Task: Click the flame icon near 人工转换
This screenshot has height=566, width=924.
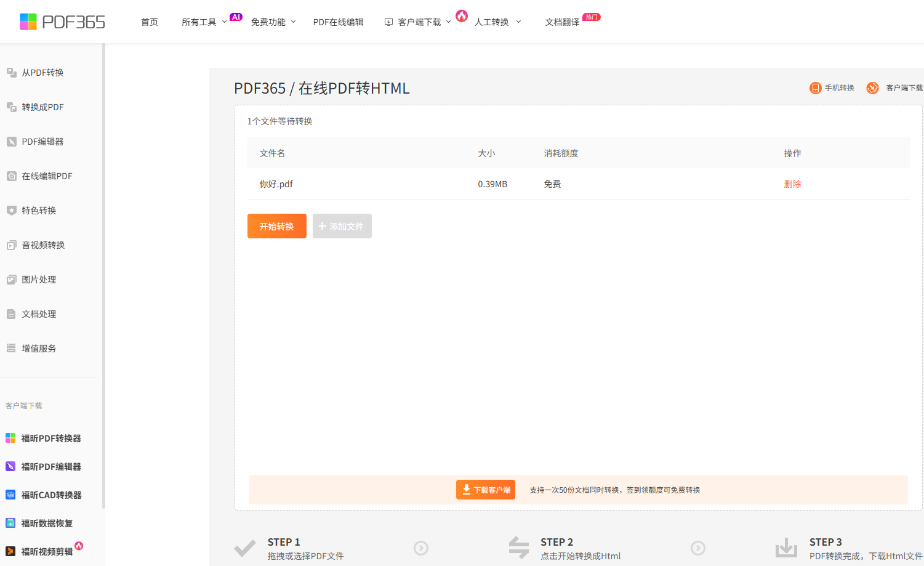Action: (x=462, y=15)
